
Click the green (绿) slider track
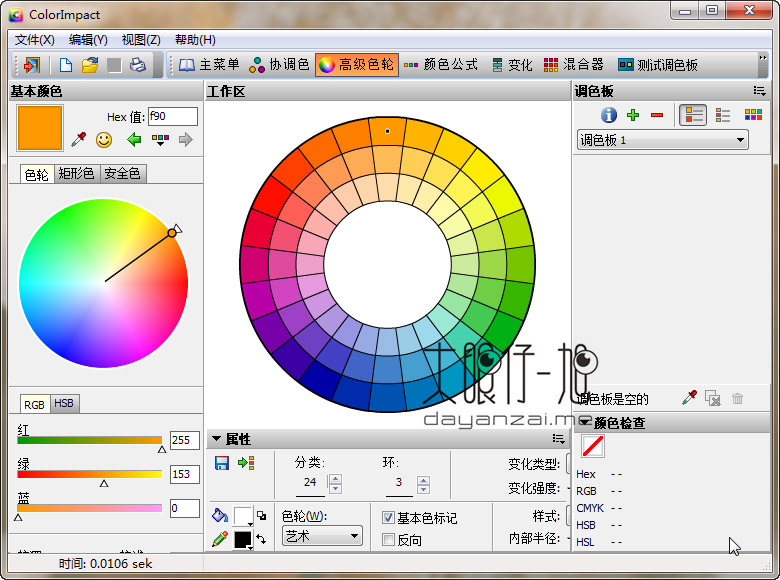tap(90, 474)
